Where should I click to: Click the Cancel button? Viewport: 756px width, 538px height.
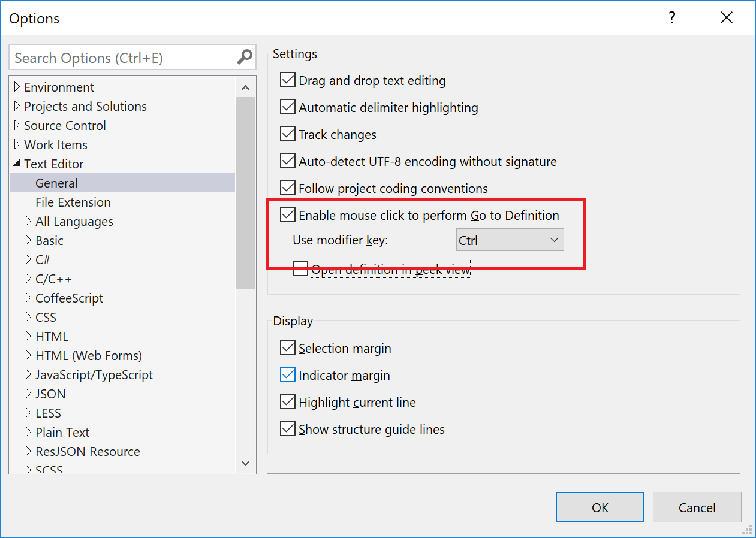697,507
